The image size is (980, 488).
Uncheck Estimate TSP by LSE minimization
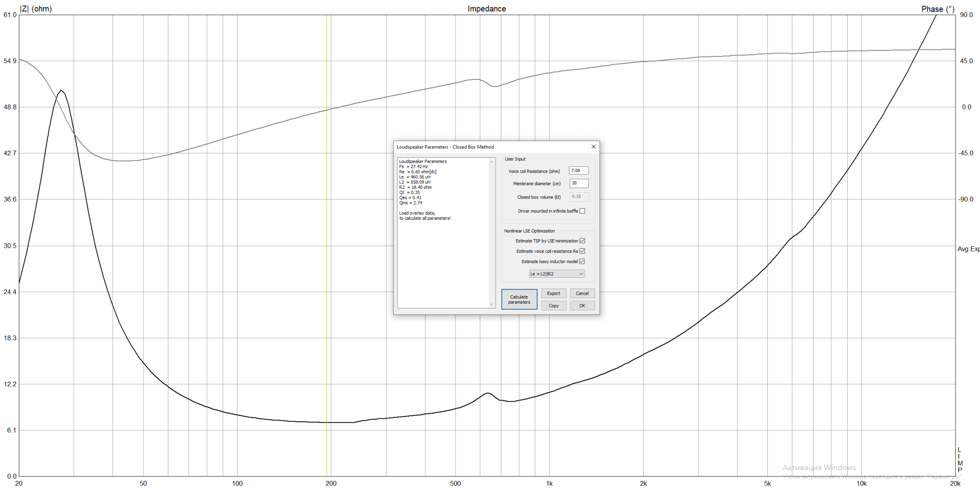582,241
